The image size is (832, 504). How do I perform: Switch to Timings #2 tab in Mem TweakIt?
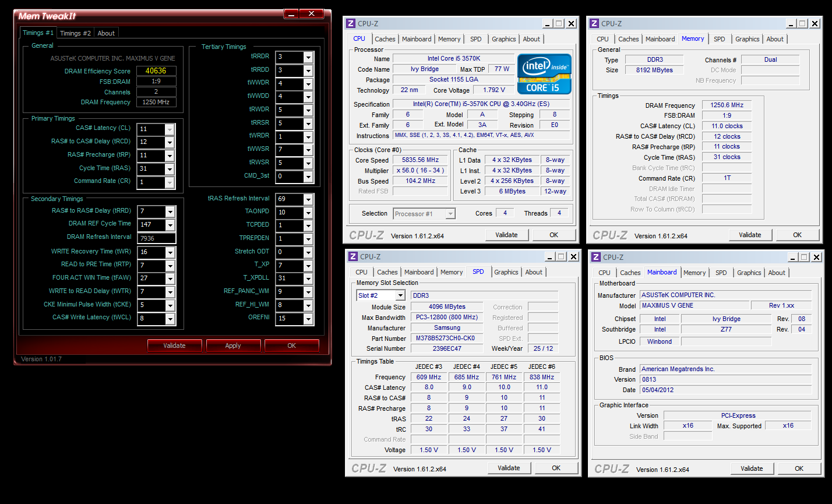tap(76, 33)
